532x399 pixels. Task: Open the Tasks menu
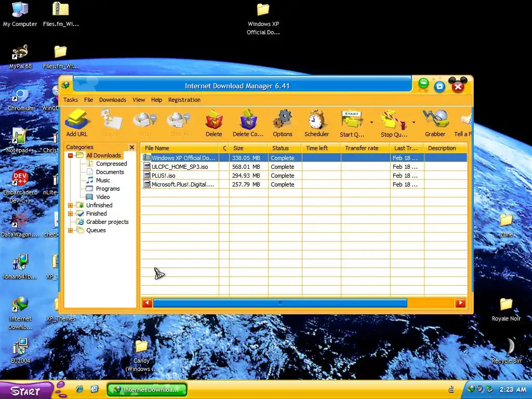pos(71,100)
